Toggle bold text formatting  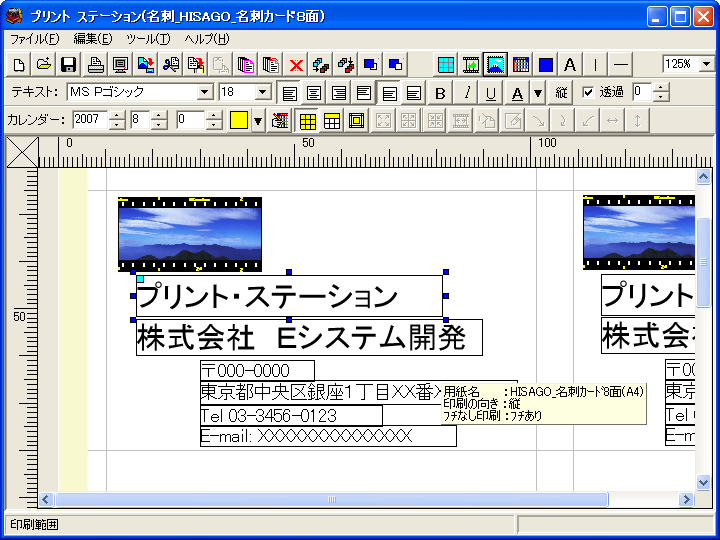click(x=440, y=93)
